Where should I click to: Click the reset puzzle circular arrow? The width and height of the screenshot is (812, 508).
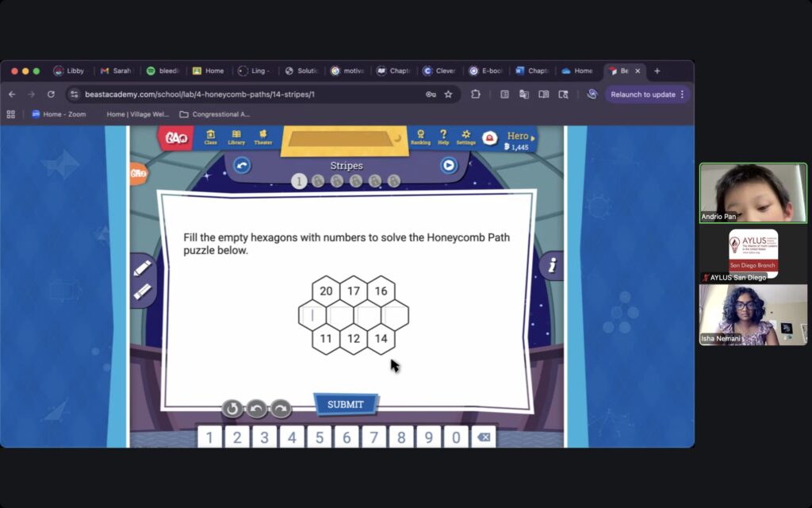[x=232, y=409]
